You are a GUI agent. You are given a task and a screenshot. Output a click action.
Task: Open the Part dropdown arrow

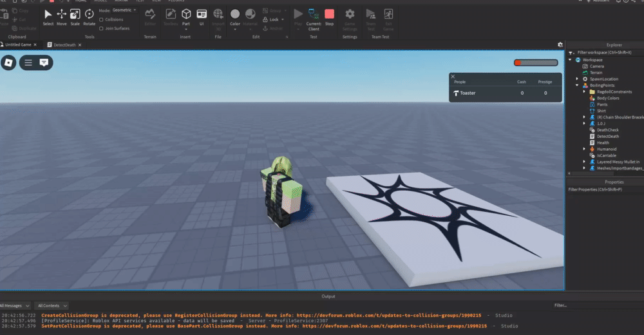(186, 29)
